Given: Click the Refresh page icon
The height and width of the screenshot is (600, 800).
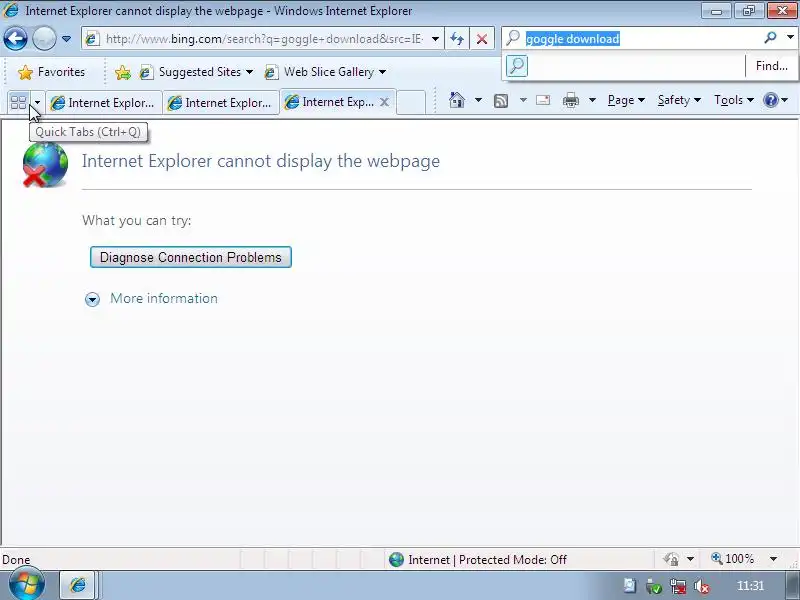Looking at the screenshot, I should [457, 39].
